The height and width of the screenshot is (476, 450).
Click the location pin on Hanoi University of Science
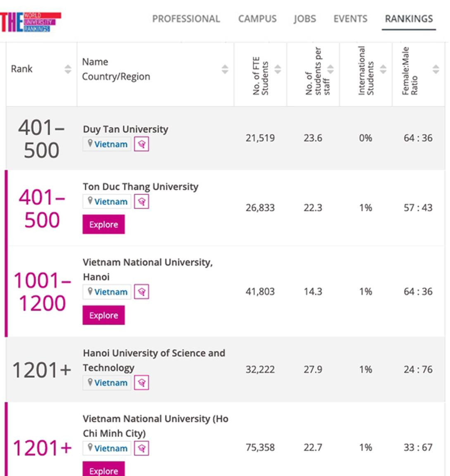coord(90,383)
